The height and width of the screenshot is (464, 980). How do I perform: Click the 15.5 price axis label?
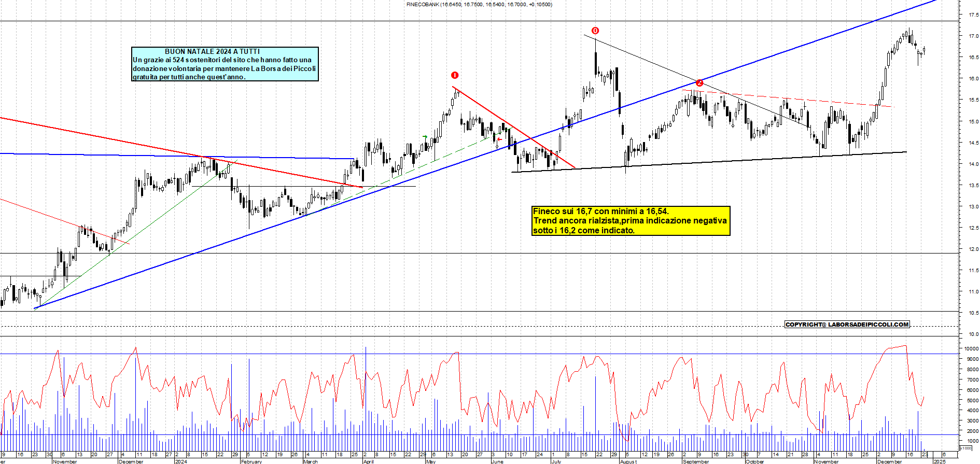point(974,100)
